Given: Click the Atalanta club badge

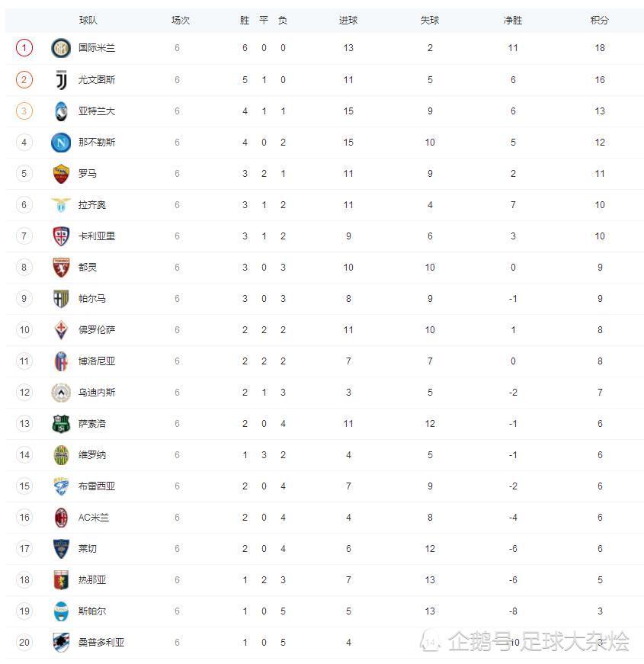Looking at the screenshot, I should click(x=61, y=111).
